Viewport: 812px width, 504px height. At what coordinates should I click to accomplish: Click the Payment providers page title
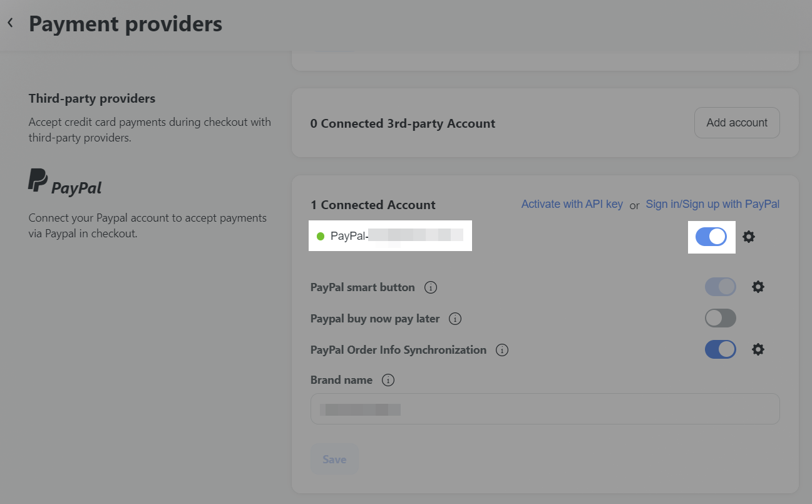coord(125,24)
